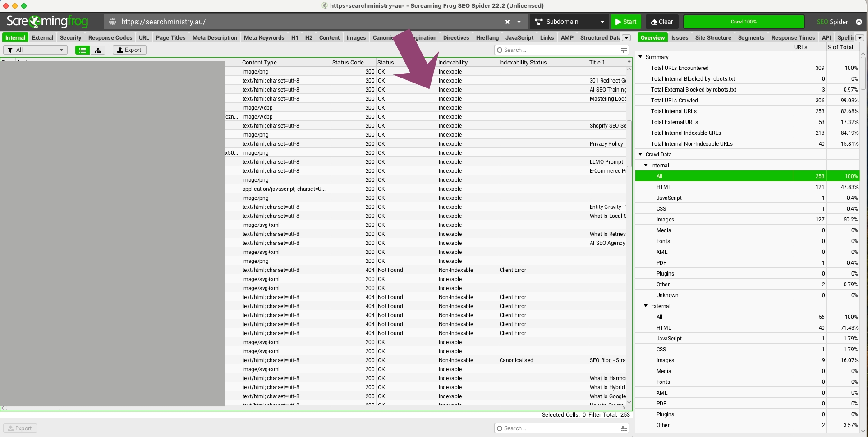Open the H1 tab
The width and height of the screenshot is (868, 437).
click(294, 37)
